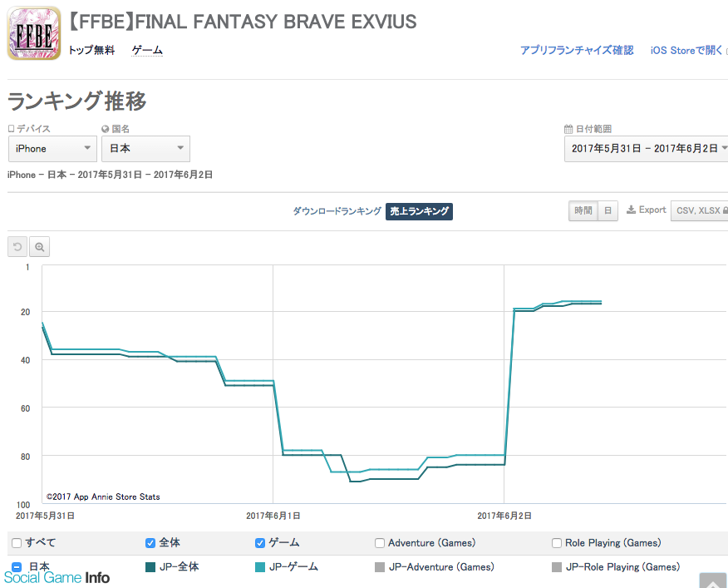The width and height of the screenshot is (728, 588).
Task: Click the CSV, XLSX export button
Action: click(x=700, y=210)
